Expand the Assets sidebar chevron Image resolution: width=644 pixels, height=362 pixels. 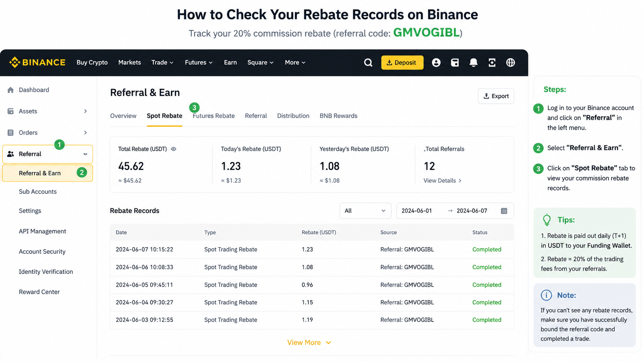(x=86, y=111)
